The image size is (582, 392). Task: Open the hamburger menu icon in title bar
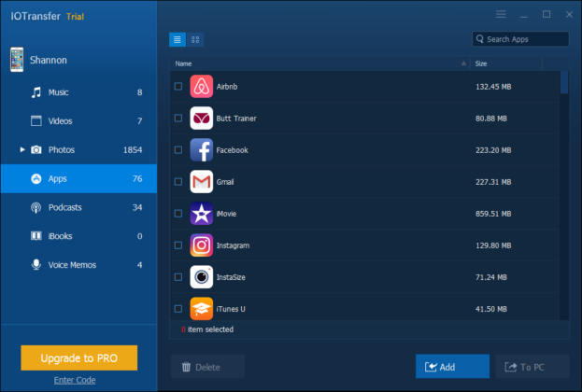501,14
